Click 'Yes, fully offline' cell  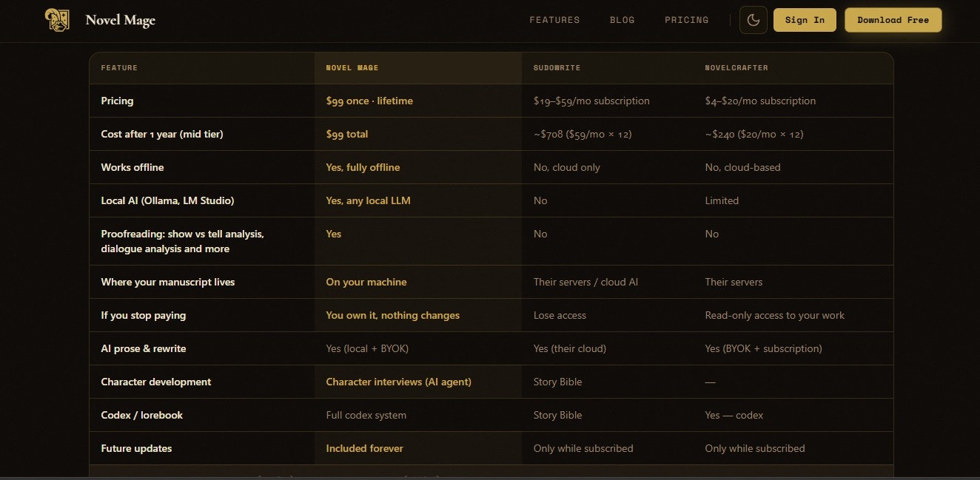pyautogui.click(x=363, y=167)
